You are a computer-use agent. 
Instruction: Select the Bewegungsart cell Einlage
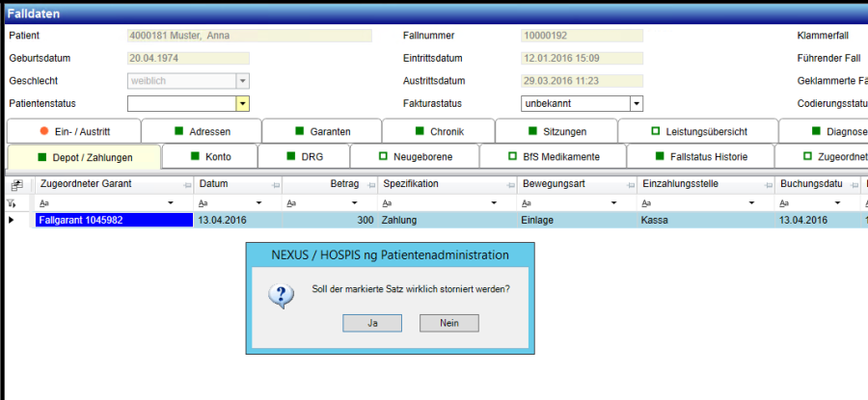pyautogui.click(x=577, y=220)
